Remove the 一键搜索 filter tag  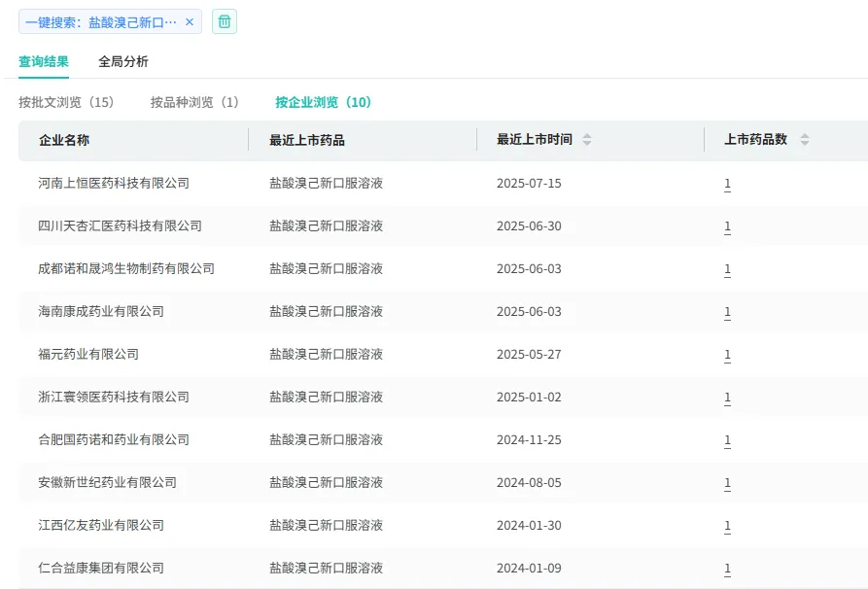click(190, 22)
